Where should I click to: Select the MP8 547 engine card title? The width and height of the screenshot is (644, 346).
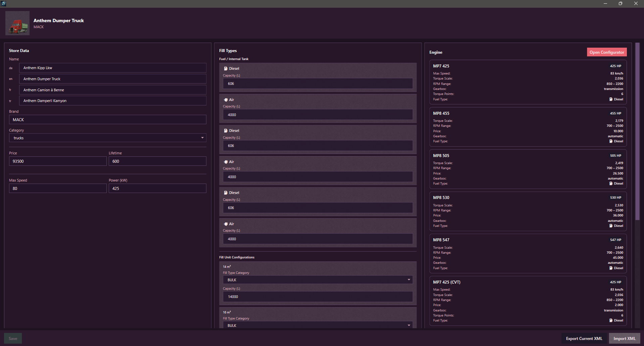pyautogui.click(x=441, y=240)
